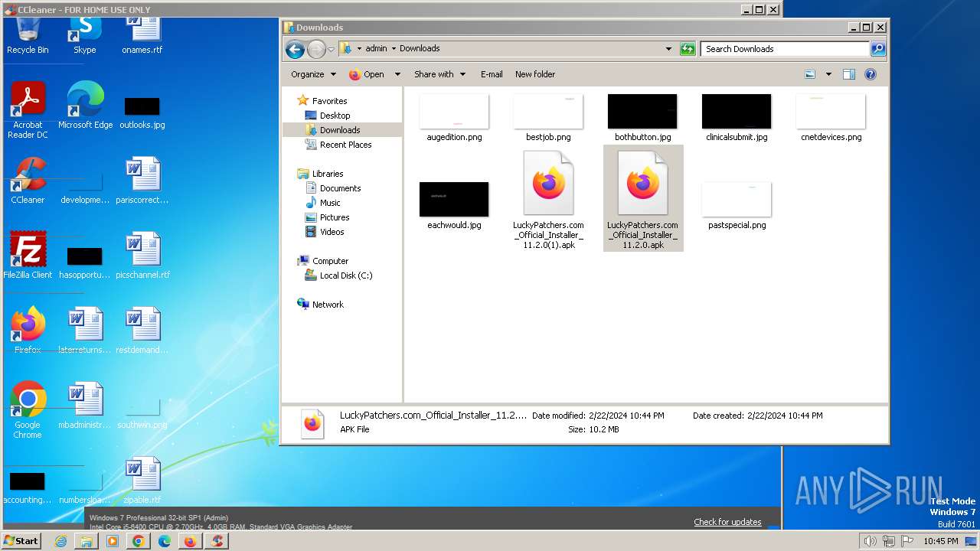Click Google Chrome desktop icon
The width and height of the screenshot is (980, 551).
pyautogui.click(x=28, y=410)
